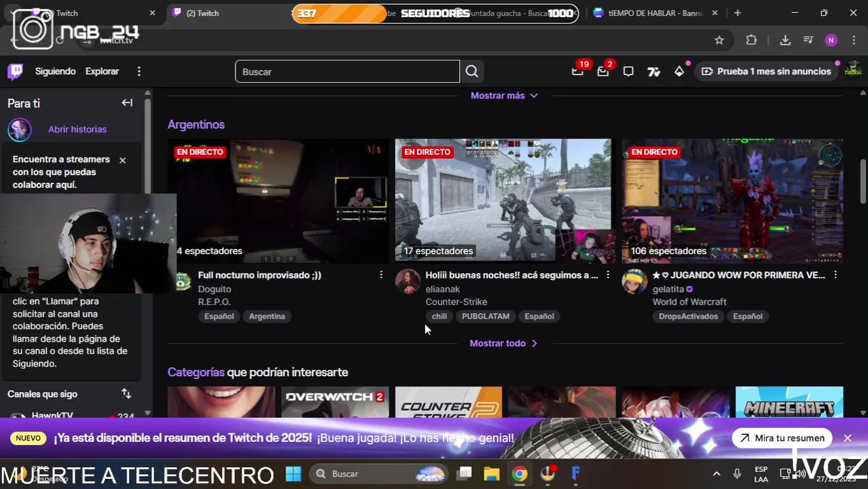
Task: Click the stories avatar in sidebar
Action: [20, 129]
